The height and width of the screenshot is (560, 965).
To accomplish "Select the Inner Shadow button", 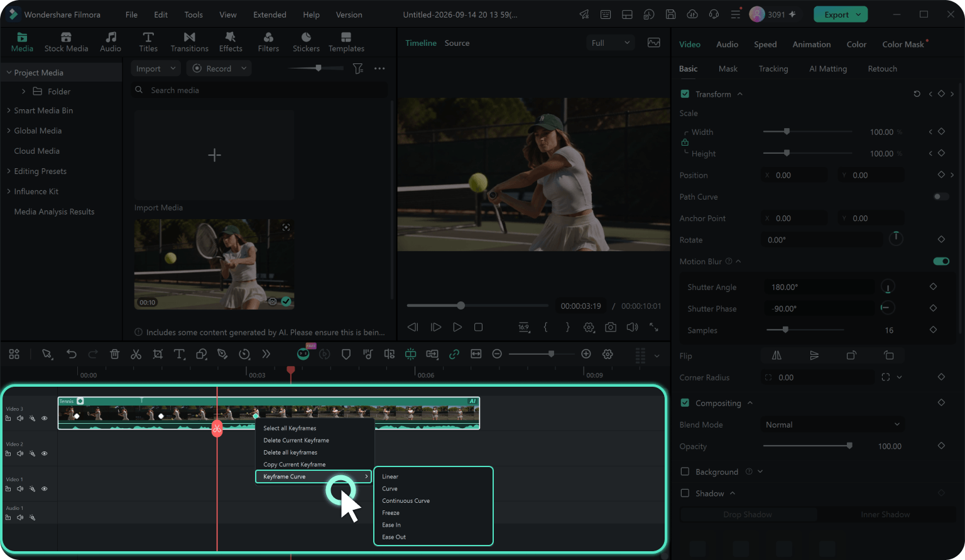I will (885, 515).
